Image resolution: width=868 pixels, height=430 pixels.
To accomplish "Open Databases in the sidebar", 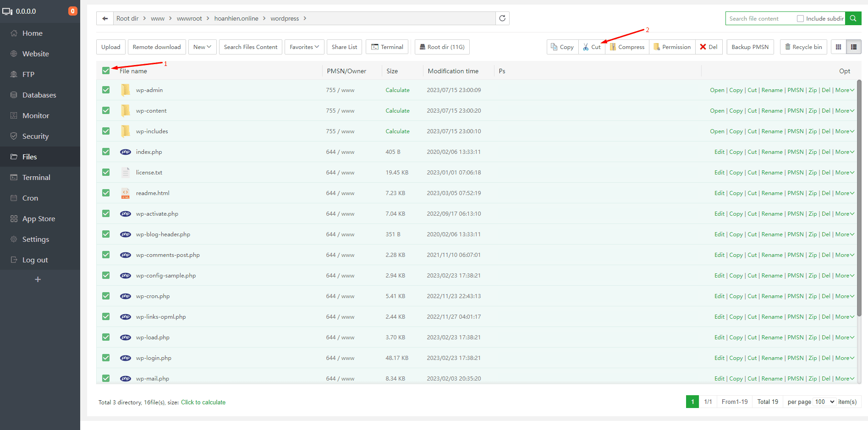I will [x=39, y=95].
